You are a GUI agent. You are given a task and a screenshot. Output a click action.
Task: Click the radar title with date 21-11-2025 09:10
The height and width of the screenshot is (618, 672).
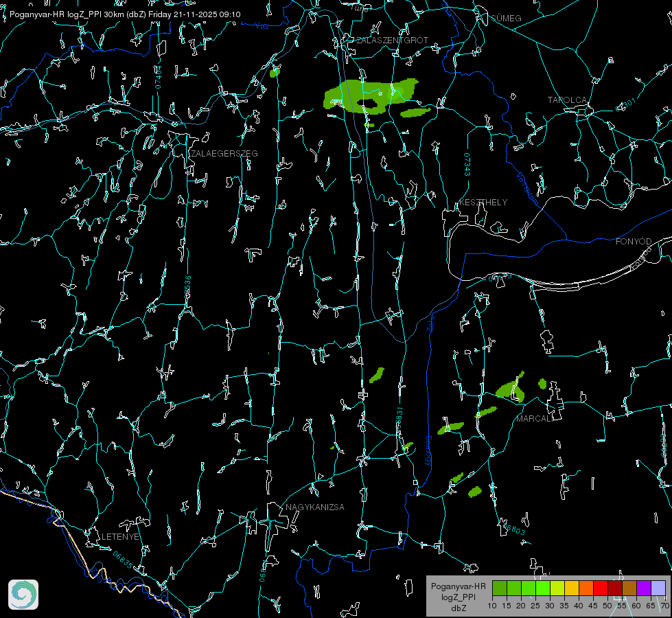(125, 14)
